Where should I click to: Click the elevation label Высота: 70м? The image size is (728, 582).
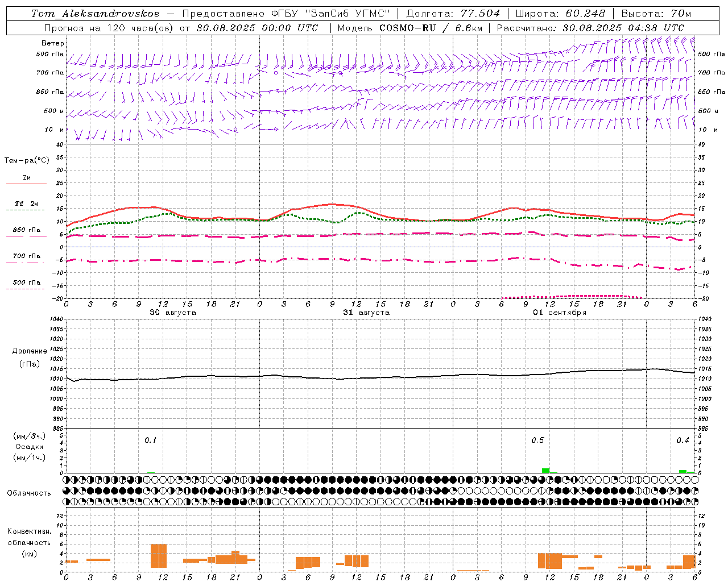(x=656, y=14)
